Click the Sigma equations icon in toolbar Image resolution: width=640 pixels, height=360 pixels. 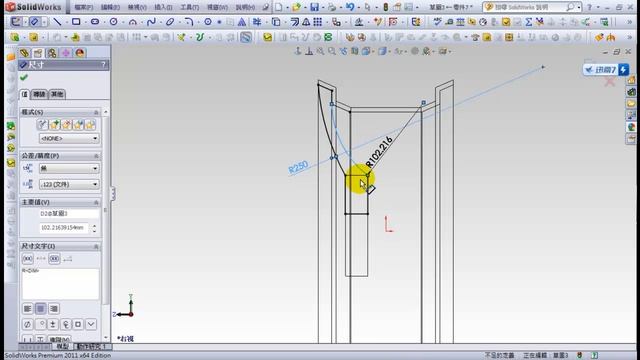click(529, 22)
